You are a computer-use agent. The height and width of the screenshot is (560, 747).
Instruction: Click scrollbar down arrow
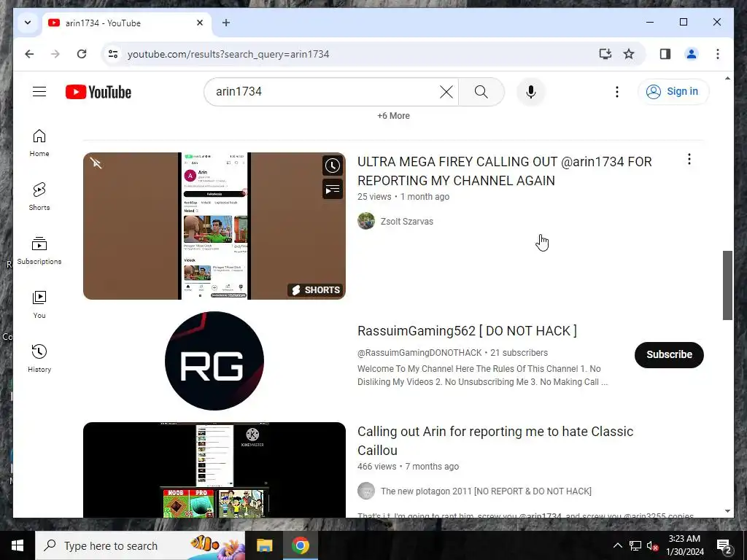tap(727, 511)
